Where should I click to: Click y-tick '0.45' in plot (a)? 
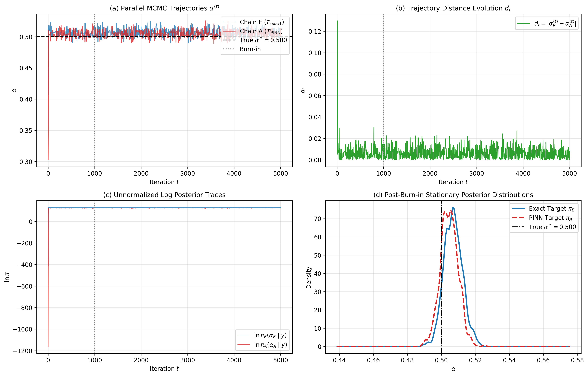pos(26,68)
